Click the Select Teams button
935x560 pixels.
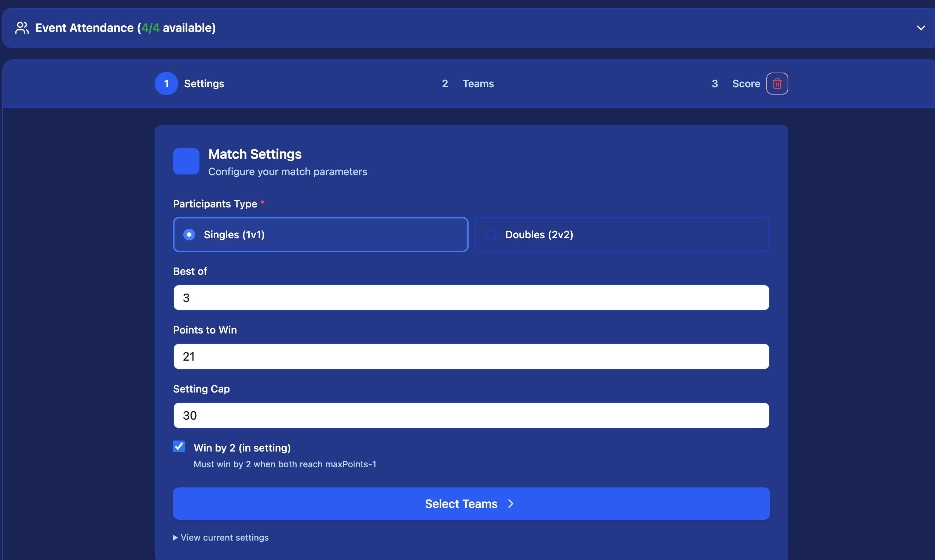(471, 504)
